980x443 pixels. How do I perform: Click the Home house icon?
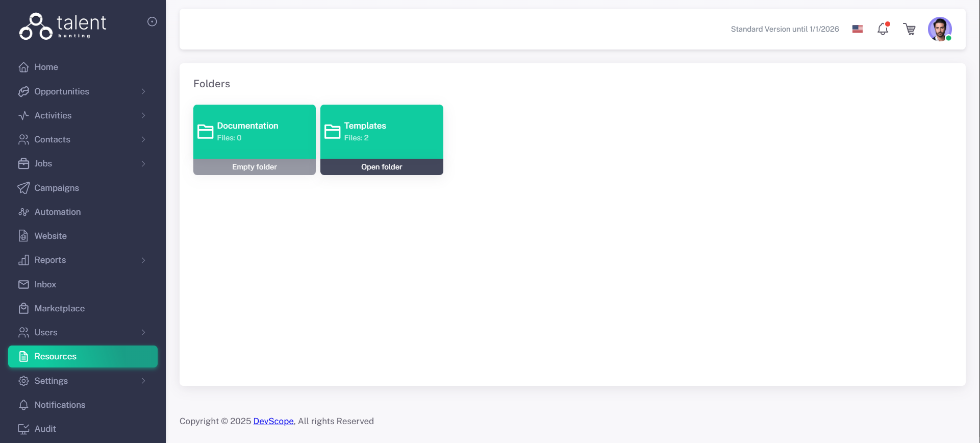pyautogui.click(x=23, y=67)
